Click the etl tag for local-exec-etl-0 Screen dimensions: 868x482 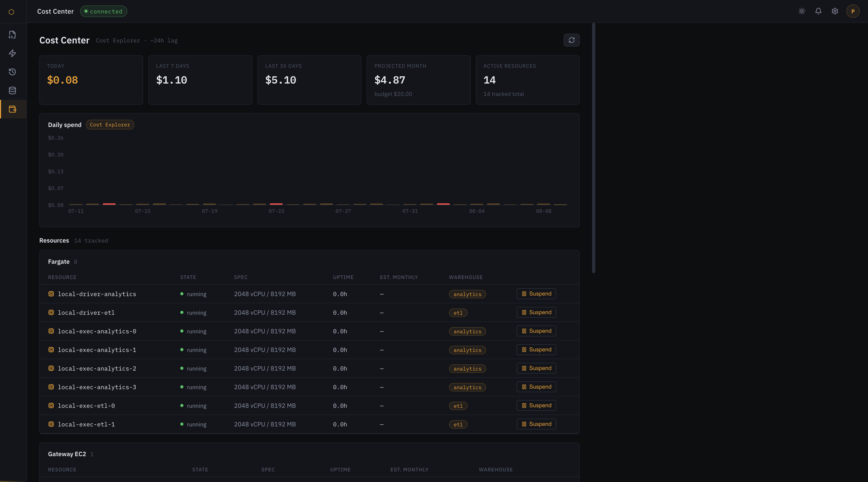coord(458,405)
